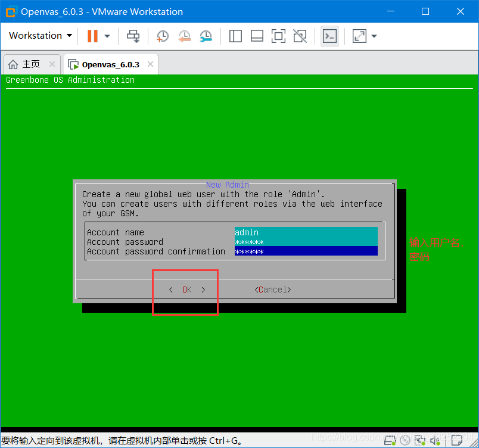
Task: Click the password confirmation field
Action: (306, 251)
